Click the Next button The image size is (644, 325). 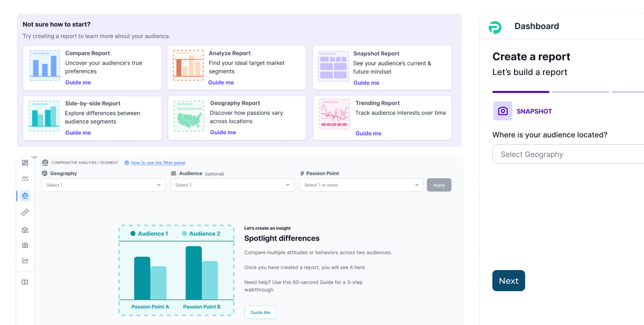pos(509,281)
